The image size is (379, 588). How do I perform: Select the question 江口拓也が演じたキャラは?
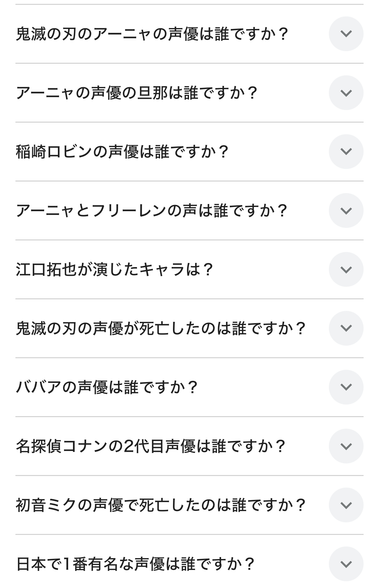click(115, 269)
